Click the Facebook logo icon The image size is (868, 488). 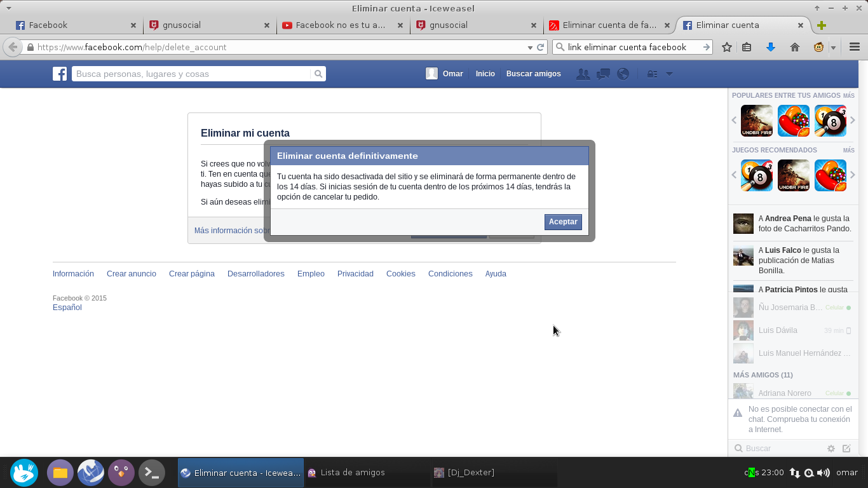60,74
